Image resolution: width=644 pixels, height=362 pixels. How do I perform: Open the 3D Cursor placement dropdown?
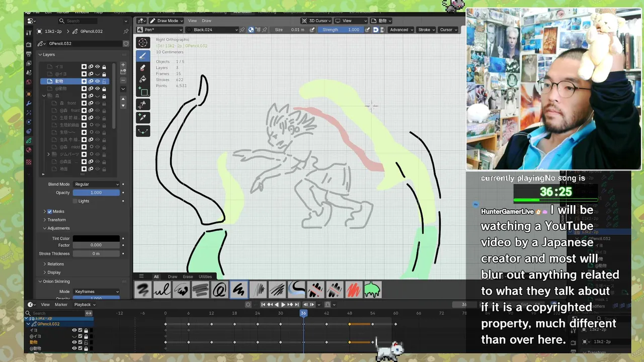[x=316, y=21]
